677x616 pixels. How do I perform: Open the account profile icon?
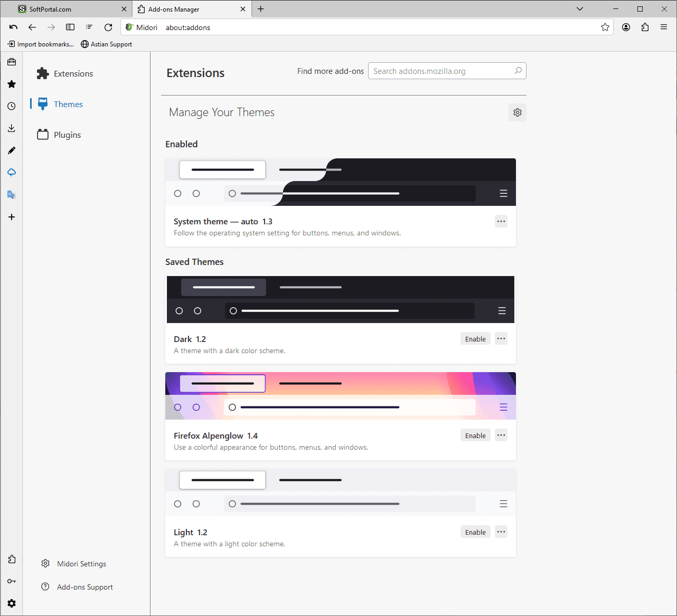coord(626,27)
